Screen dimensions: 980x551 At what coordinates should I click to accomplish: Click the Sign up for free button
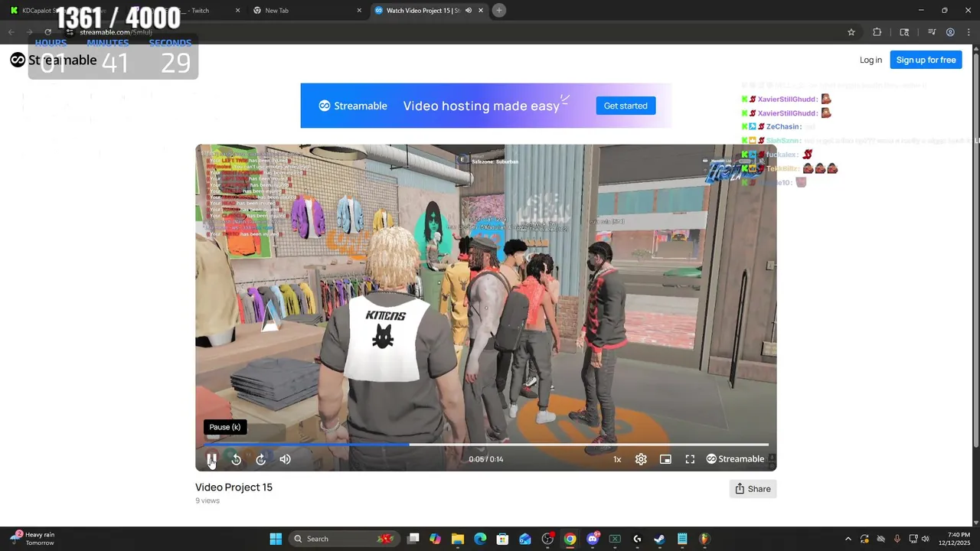coord(926,60)
